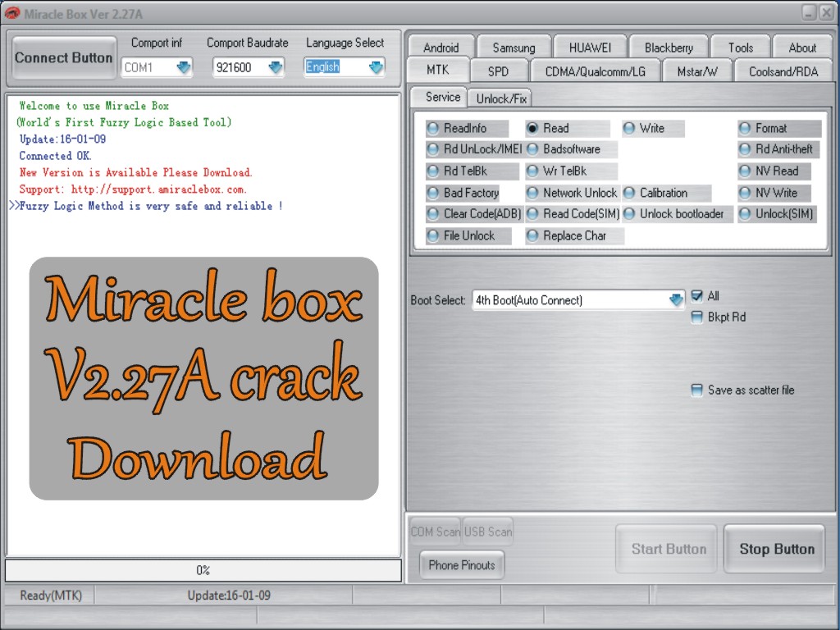Toggle the Bkpt Rd checkbox
Screen dimensions: 840x630
coord(697,317)
